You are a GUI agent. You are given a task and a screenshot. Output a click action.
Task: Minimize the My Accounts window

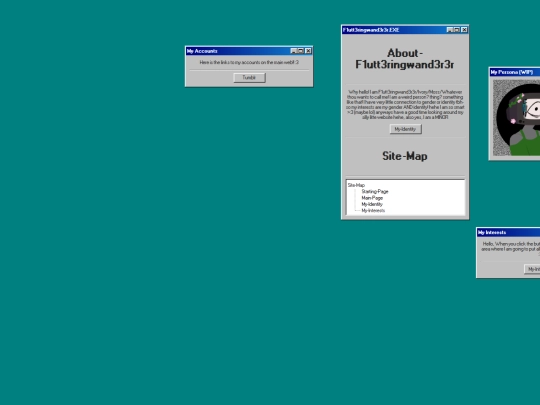click(294, 51)
